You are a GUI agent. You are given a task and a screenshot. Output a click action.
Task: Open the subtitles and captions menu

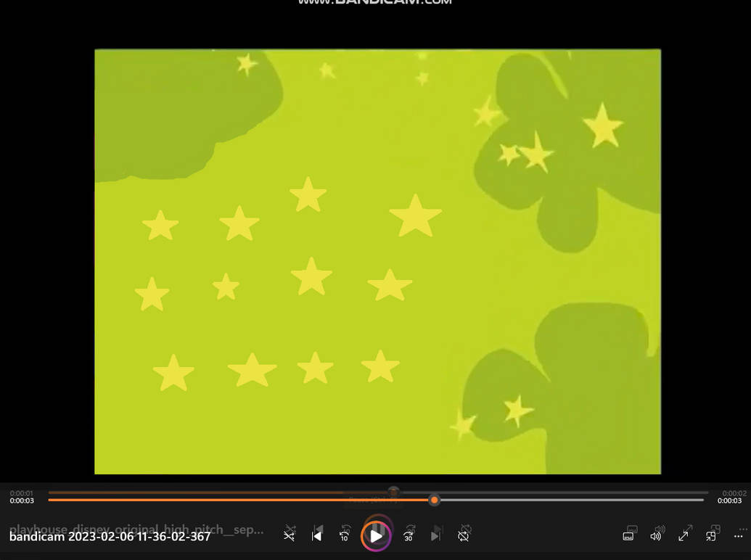click(x=628, y=536)
